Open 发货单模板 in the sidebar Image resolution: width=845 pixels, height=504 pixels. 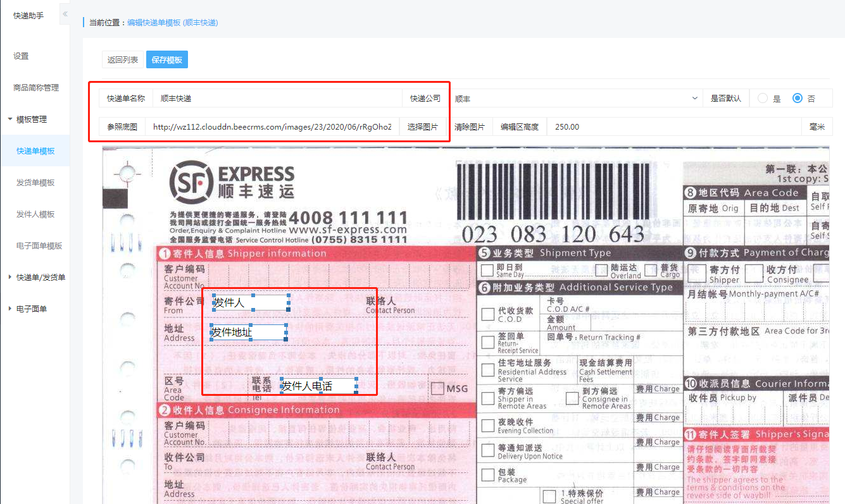(x=35, y=183)
